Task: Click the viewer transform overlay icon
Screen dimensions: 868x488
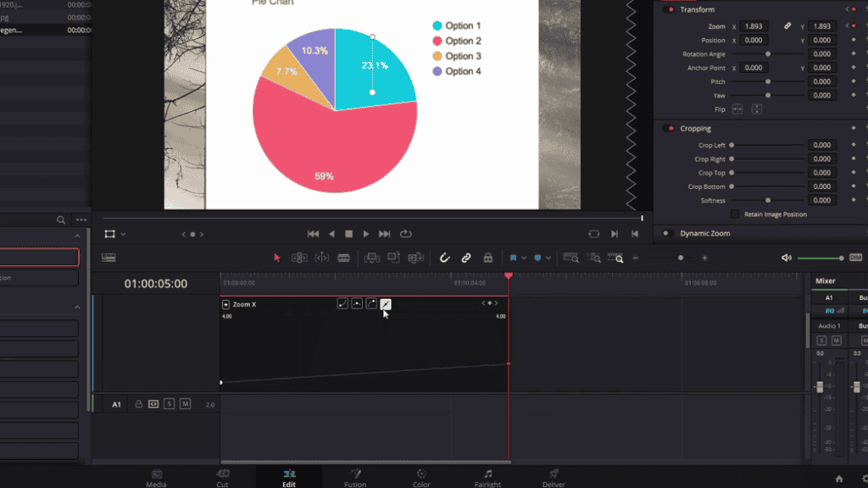Action: click(109, 234)
